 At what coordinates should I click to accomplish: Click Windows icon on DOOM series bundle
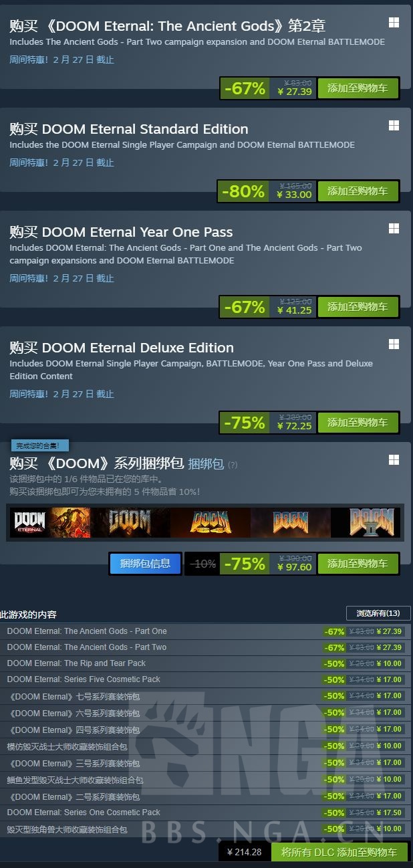[394, 459]
